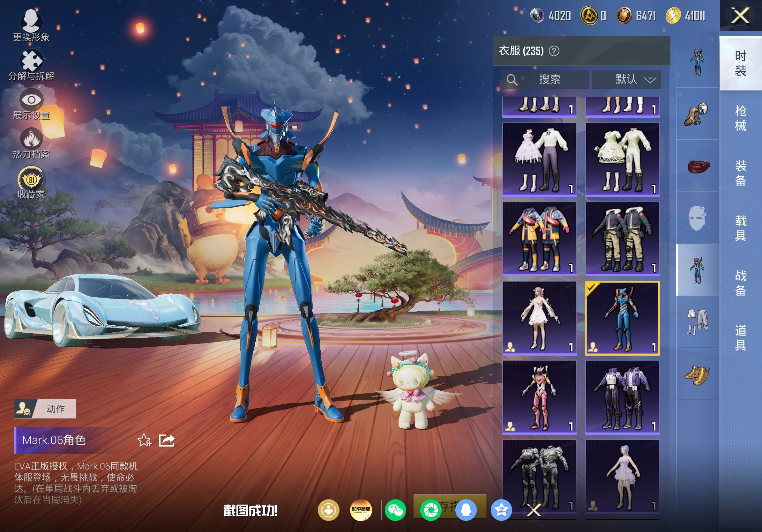Click the 6471 bronze currency icon
Image resolution: width=762 pixels, height=532 pixels.
[x=624, y=16]
